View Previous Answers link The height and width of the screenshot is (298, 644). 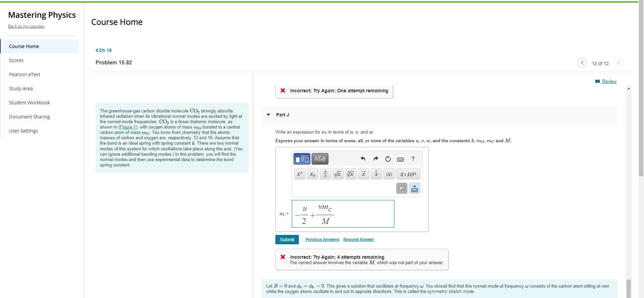point(322,240)
